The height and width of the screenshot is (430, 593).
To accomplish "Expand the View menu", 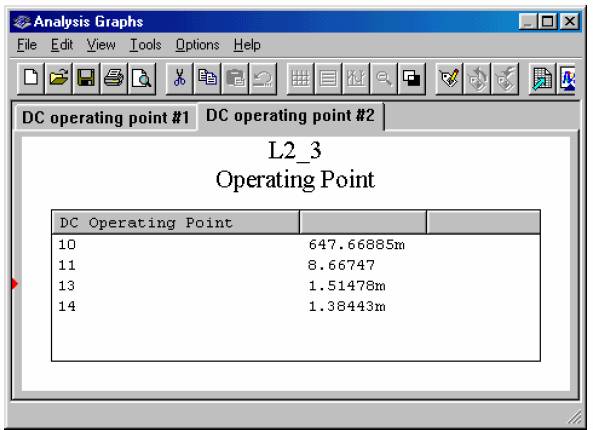I will (x=101, y=45).
